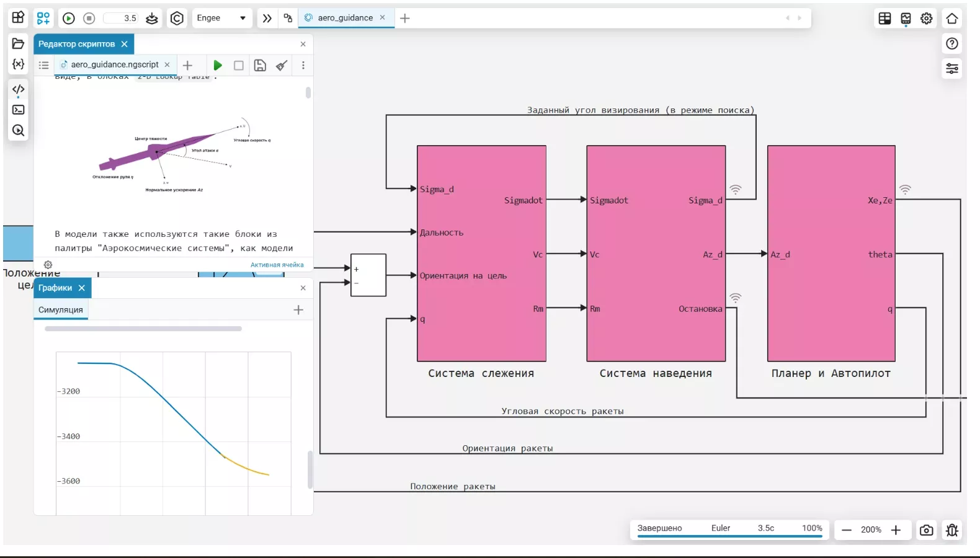Click the C code generation icon
Image resolution: width=980 pixels, height=558 pixels.
tap(177, 19)
